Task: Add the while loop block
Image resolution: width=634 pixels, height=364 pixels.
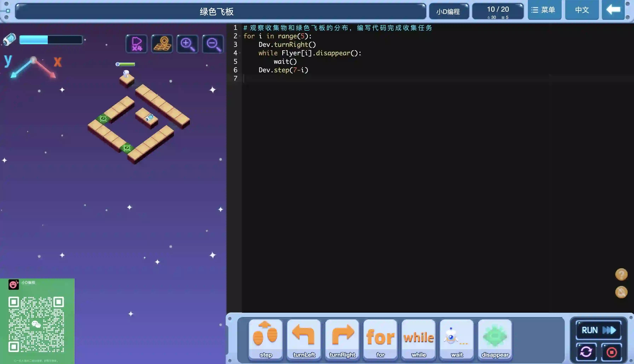Action: tap(419, 339)
